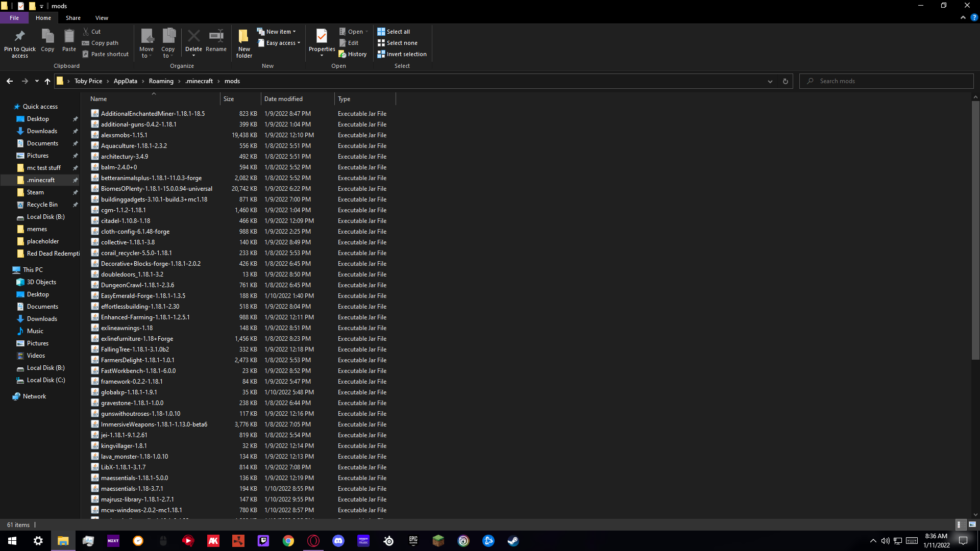Screen dimensions: 980x551
Task: Open the Recent locations dropdown arrow
Action: (37, 81)
